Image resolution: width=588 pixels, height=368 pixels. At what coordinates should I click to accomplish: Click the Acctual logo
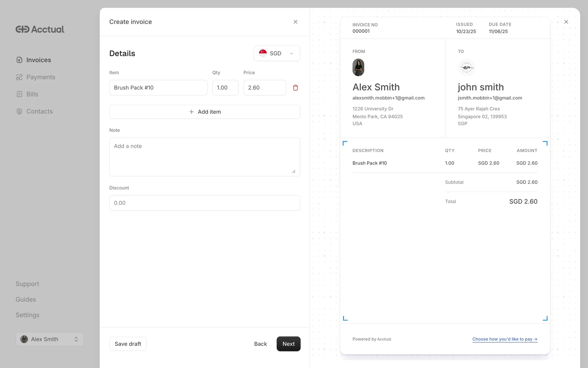point(40,29)
